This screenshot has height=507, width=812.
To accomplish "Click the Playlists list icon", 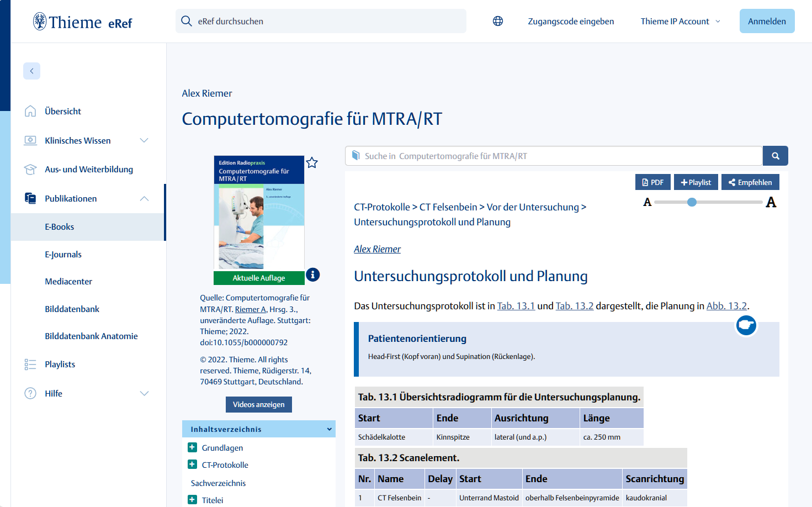I will [30, 364].
